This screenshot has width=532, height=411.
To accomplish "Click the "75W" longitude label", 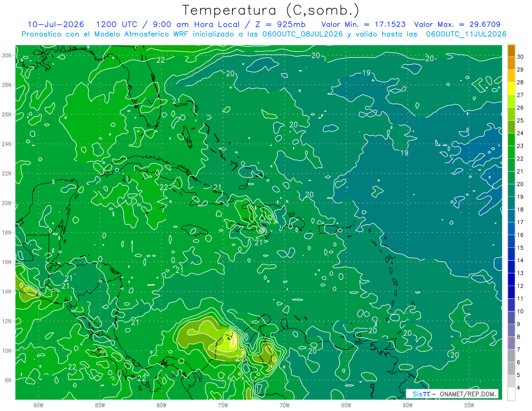I will (223, 405).
